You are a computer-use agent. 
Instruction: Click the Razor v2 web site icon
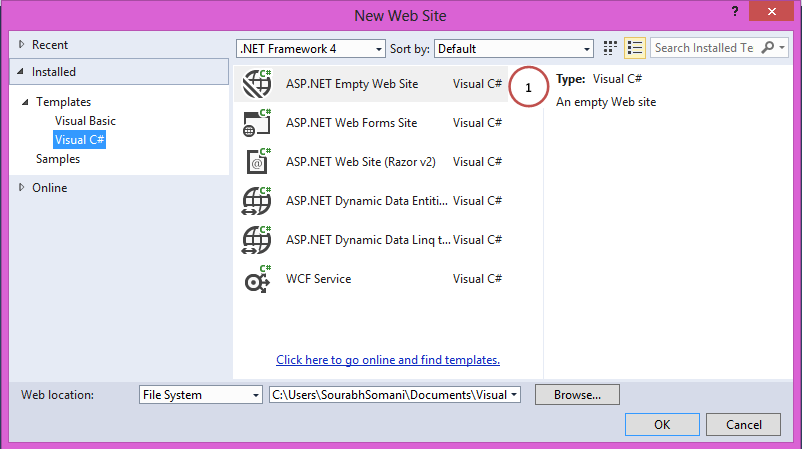click(x=258, y=162)
